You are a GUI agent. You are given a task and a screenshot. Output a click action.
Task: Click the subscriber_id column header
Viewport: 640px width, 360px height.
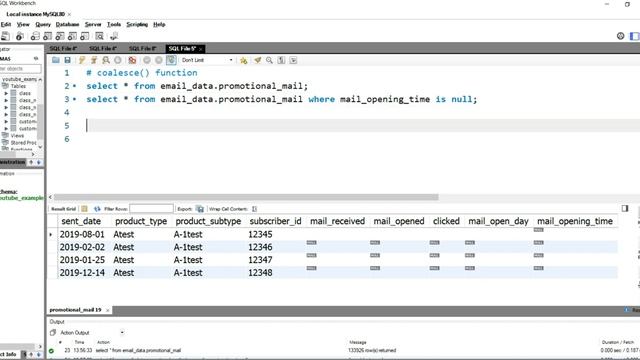(x=276, y=221)
